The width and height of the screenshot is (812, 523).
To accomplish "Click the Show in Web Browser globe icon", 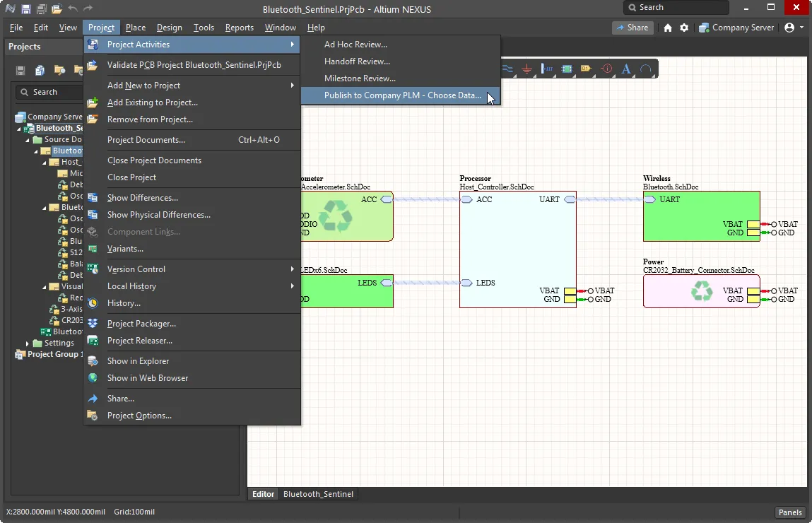I will tap(93, 378).
